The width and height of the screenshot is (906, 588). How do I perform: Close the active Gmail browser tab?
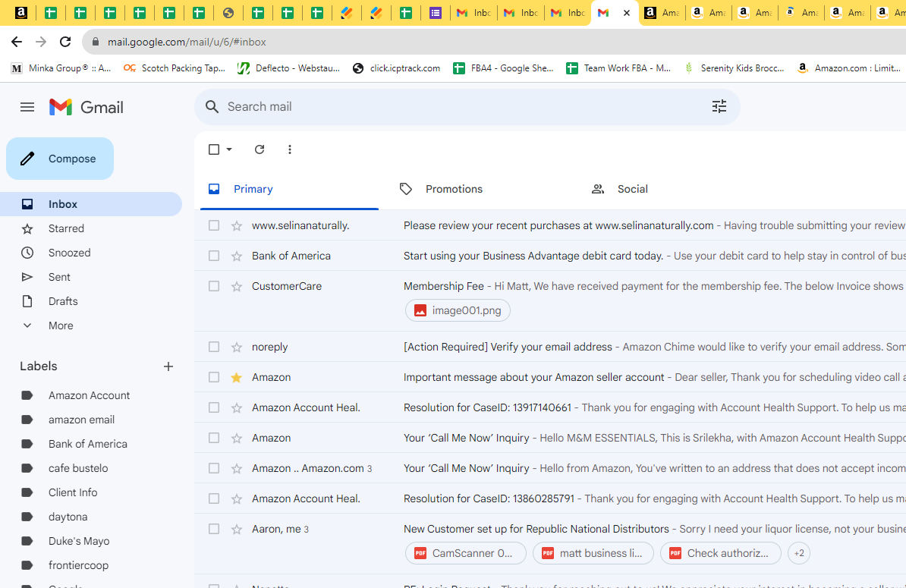[x=626, y=13]
